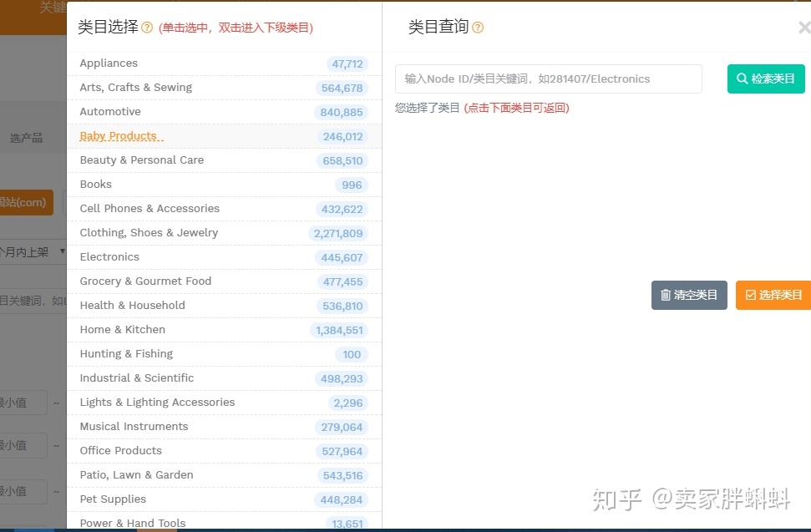Select Musical Instruments category
This screenshot has width=811, height=532.
(224, 427)
